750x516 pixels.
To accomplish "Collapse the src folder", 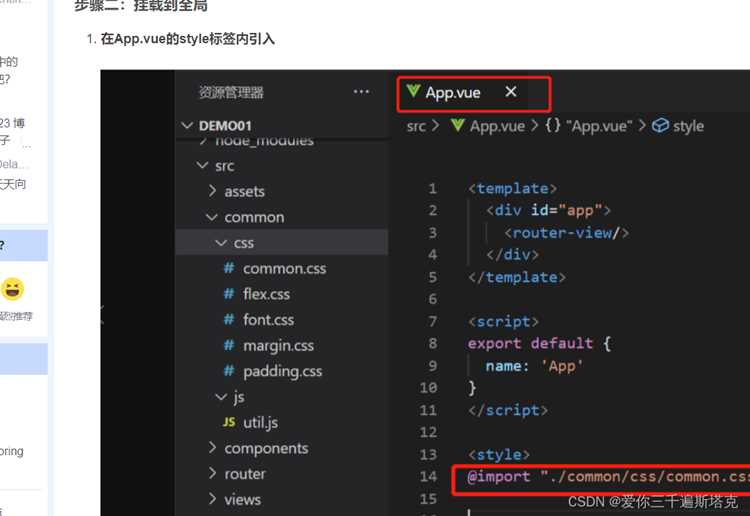I will point(202,165).
